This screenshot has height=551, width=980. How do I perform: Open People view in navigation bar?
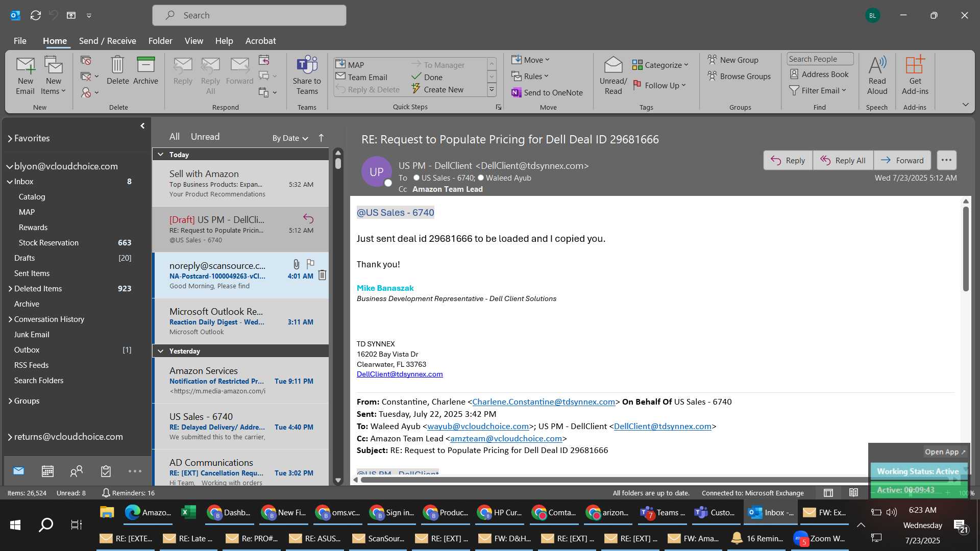pyautogui.click(x=77, y=471)
